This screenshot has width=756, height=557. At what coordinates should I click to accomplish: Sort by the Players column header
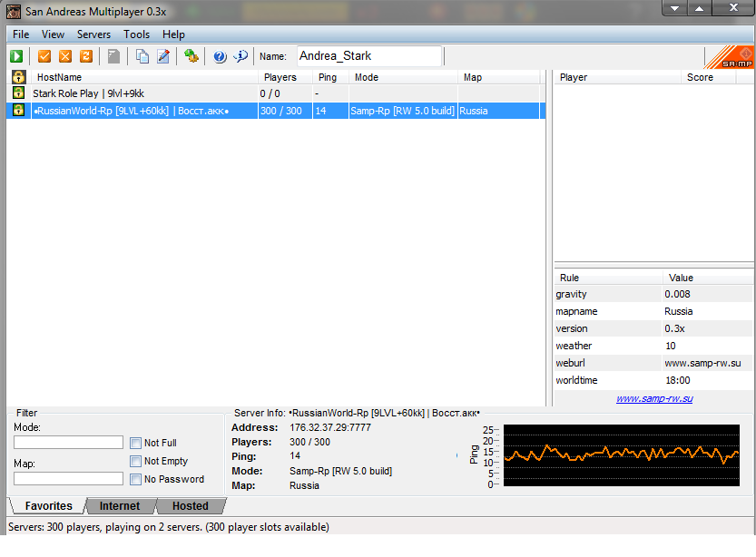click(285, 77)
